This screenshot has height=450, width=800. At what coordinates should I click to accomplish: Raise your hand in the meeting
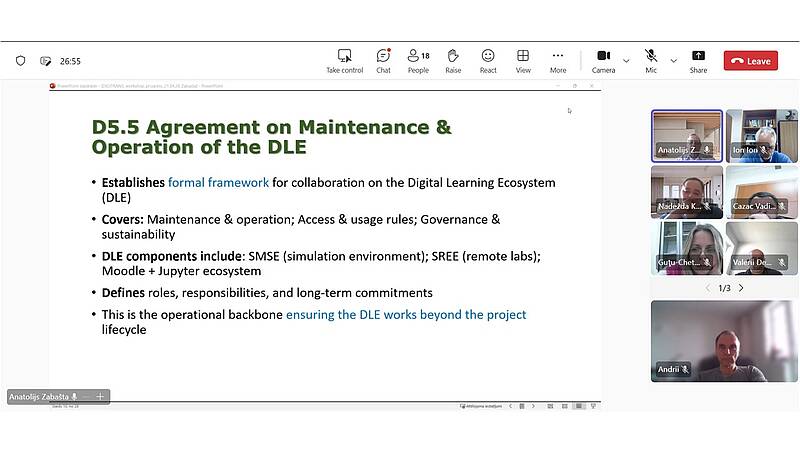(x=453, y=56)
